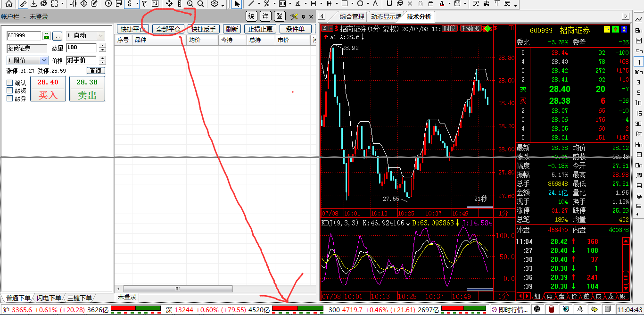Click the 价格 price input field
Viewport: 644px width, 315px height.
point(81,60)
